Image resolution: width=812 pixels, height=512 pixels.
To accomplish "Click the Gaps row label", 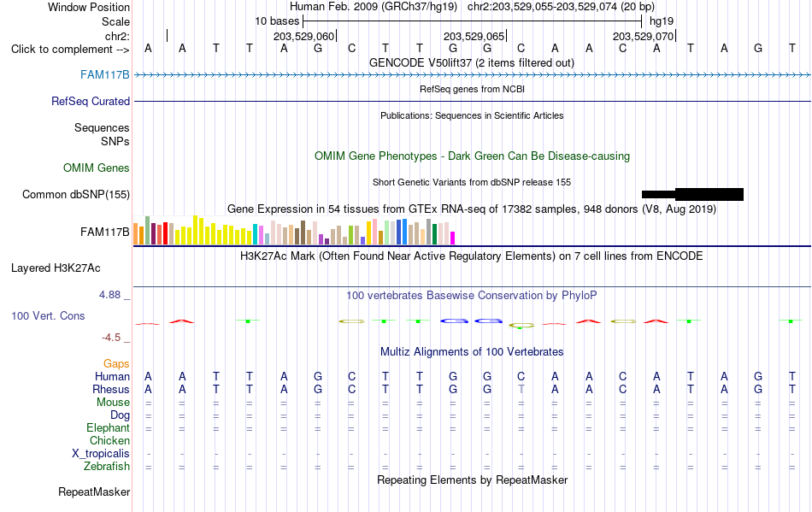I will pos(116,364).
